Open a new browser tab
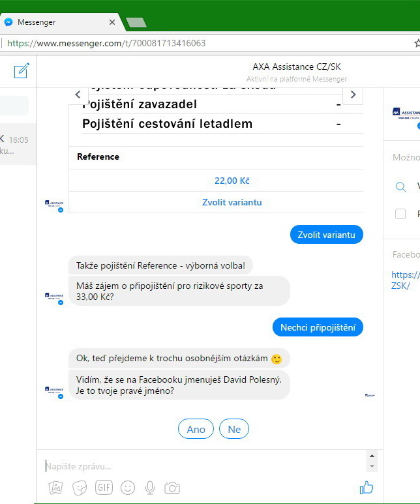Screen dimensions: 420x504 coord(136,23)
